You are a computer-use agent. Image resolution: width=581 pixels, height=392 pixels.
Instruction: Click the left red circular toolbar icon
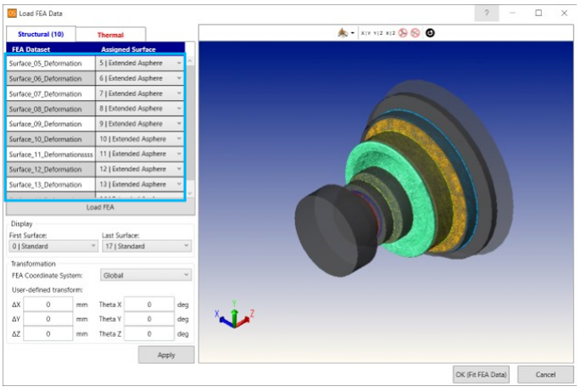click(x=403, y=33)
